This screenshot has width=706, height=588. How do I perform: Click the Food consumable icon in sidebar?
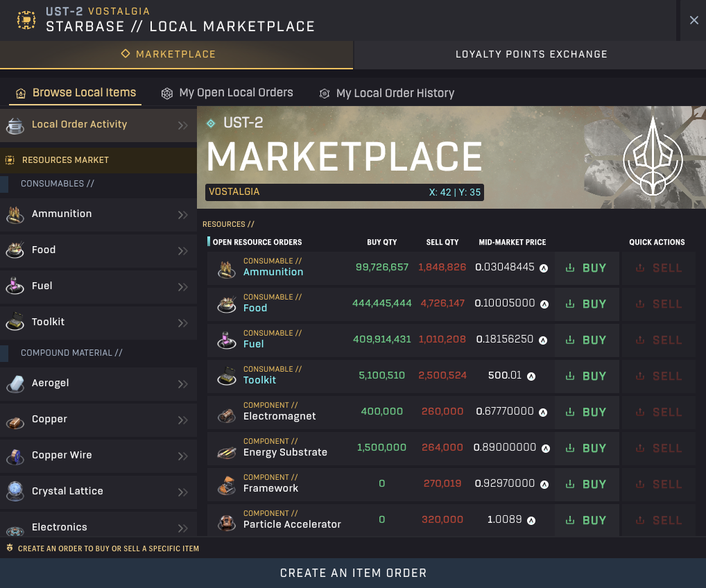pos(15,250)
